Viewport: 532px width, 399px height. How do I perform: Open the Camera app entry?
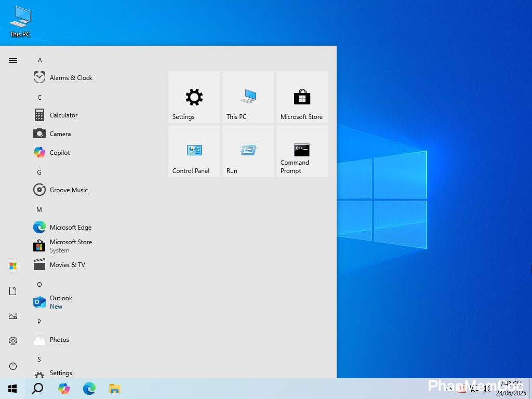point(60,134)
